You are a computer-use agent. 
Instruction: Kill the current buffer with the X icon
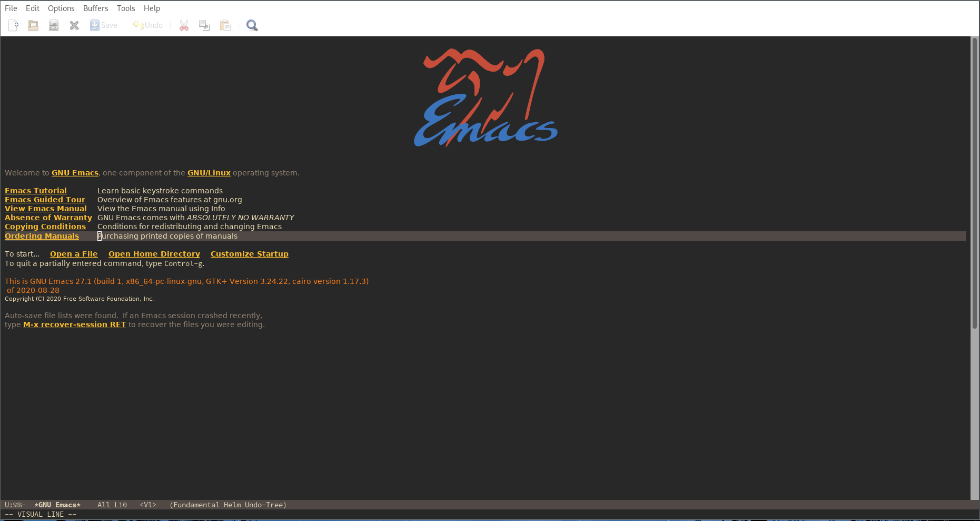tap(74, 25)
